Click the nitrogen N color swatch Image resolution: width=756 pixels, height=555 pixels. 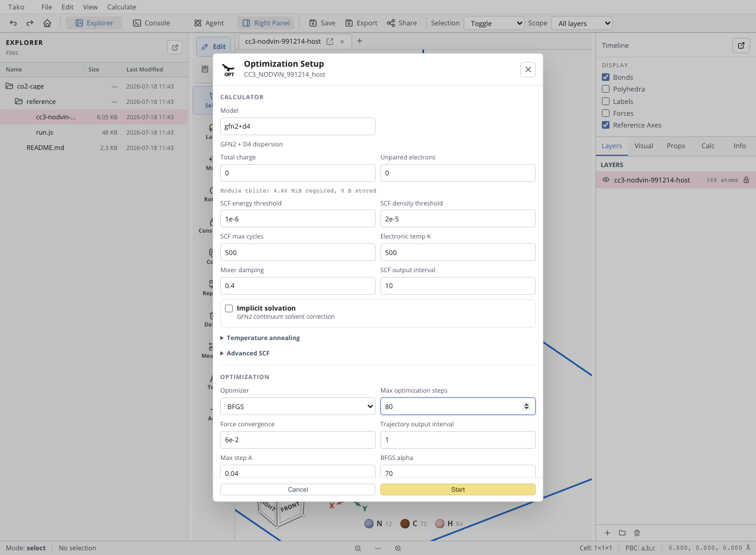[369, 524]
